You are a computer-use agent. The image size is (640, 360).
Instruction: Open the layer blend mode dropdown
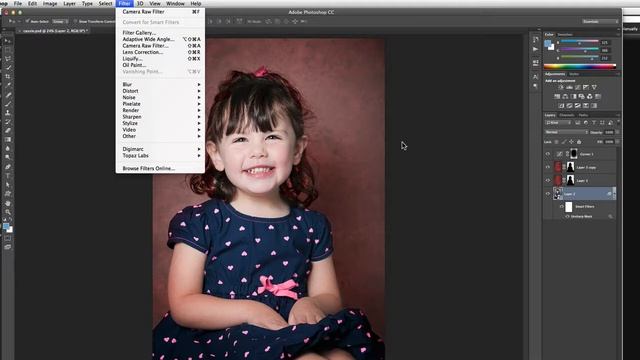click(x=567, y=132)
